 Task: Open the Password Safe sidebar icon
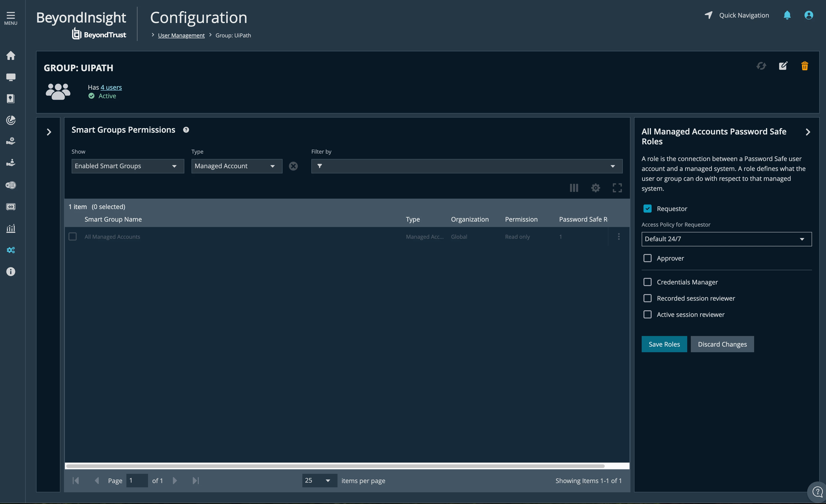click(x=11, y=98)
